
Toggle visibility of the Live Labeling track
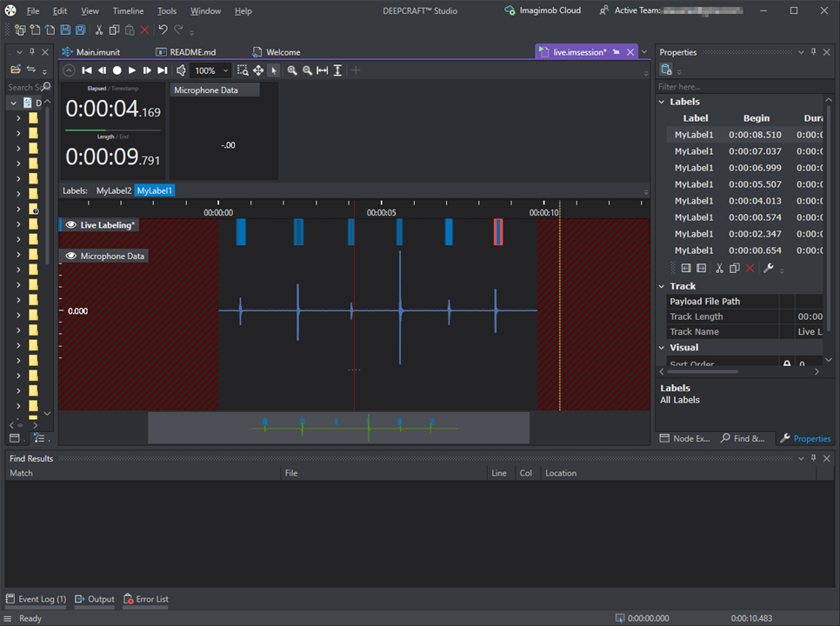[x=71, y=225]
